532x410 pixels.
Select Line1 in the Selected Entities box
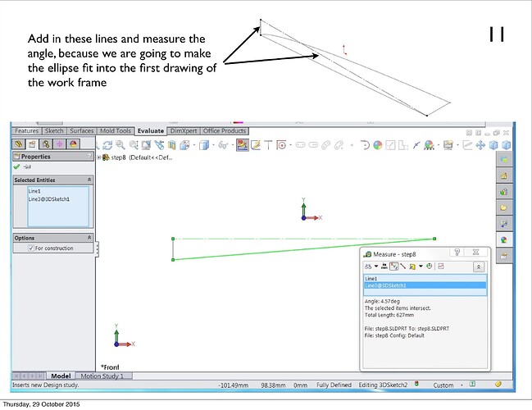coord(34,191)
